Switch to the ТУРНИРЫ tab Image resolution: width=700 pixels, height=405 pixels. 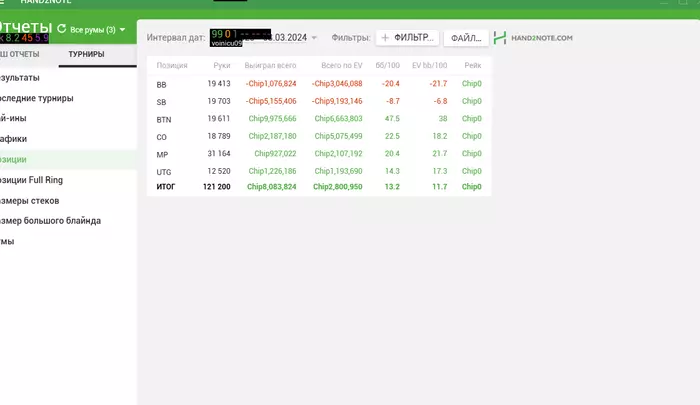click(x=87, y=54)
